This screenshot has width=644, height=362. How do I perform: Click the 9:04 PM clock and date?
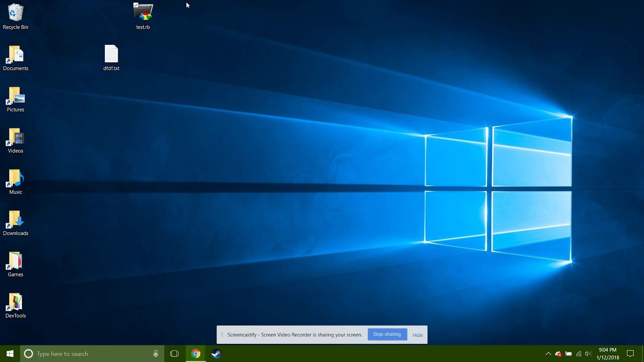tap(608, 353)
